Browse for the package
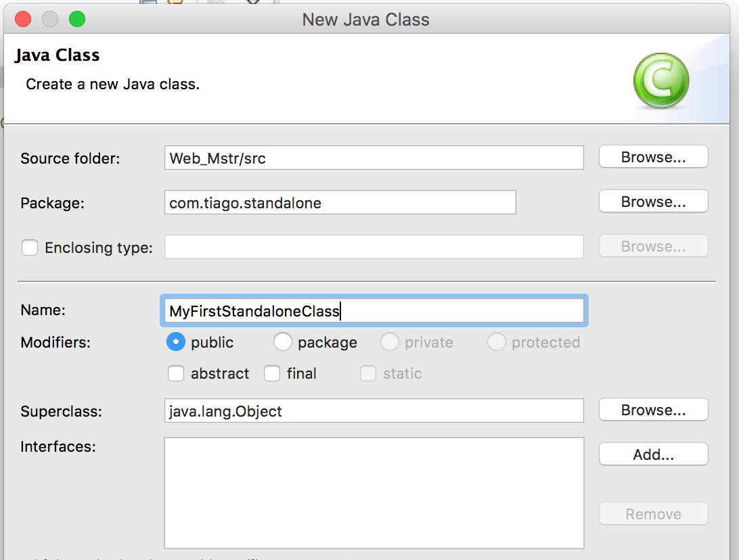Screen dimensions: 739x560 653,202
